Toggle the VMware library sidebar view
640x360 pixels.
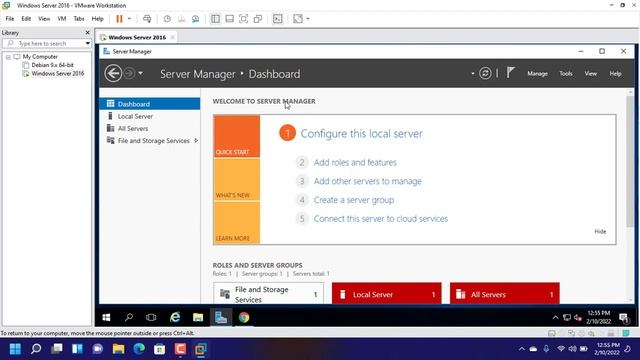[x=215, y=19]
